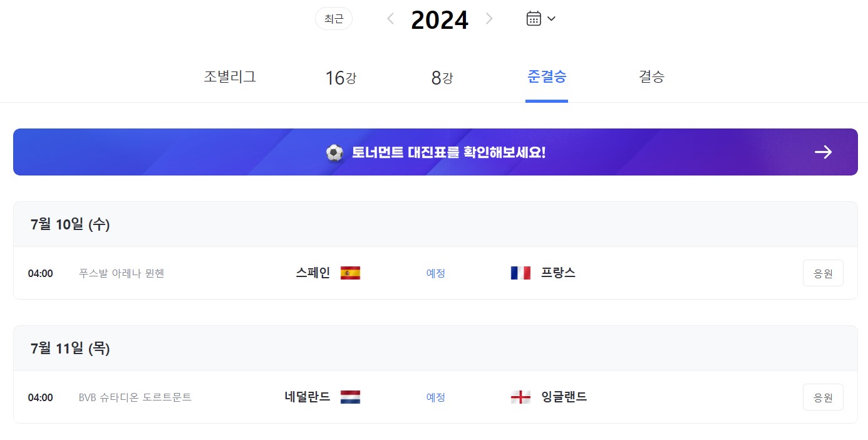Open the 결승 tab
This screenshot has width=868, height=440.
tap(651, 76)
